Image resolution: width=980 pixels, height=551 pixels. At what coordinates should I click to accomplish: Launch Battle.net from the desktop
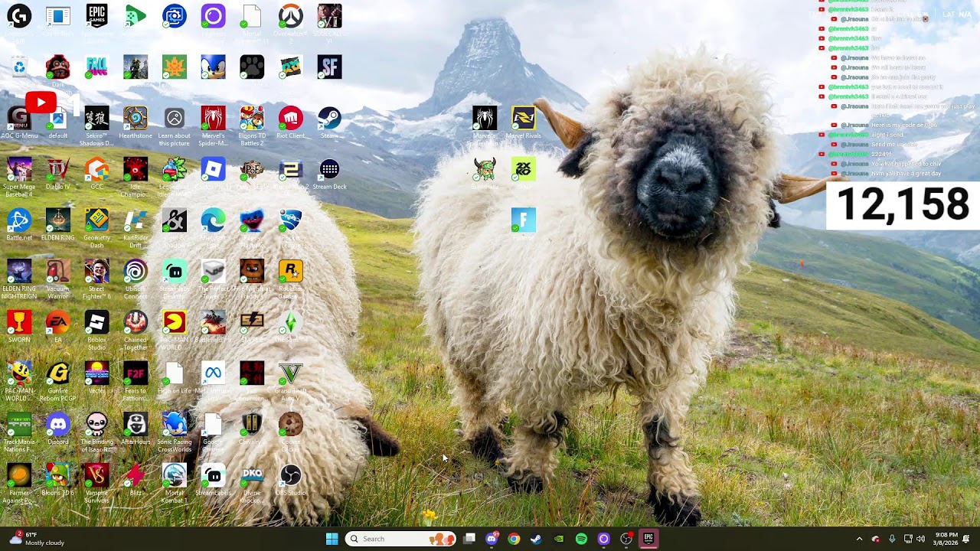19,225
